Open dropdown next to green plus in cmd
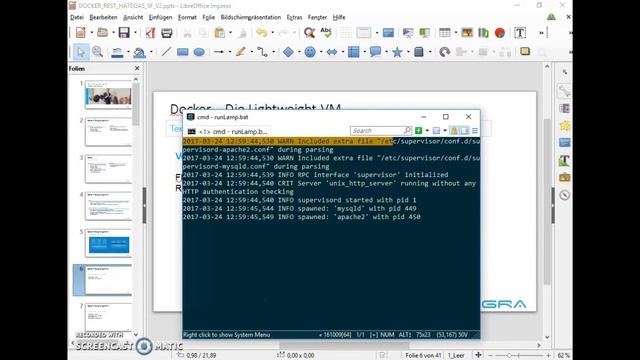 click(x=427, y=131)
